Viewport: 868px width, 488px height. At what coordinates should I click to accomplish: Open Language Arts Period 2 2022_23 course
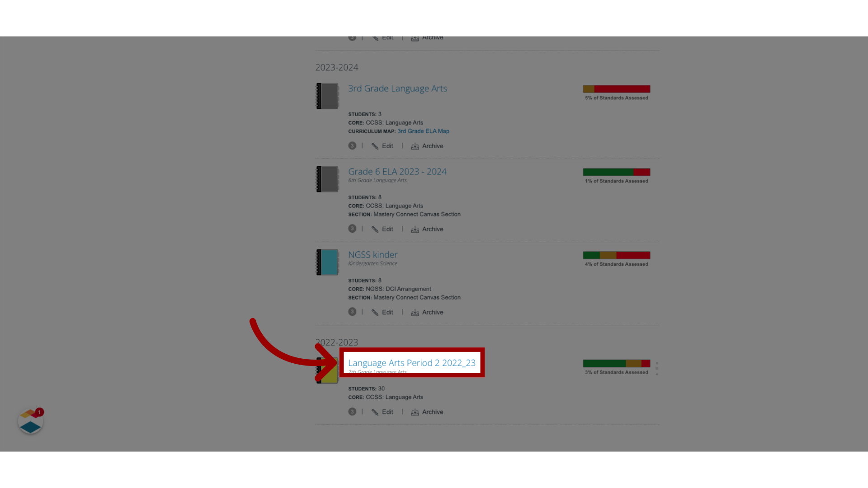coord(412,362)
